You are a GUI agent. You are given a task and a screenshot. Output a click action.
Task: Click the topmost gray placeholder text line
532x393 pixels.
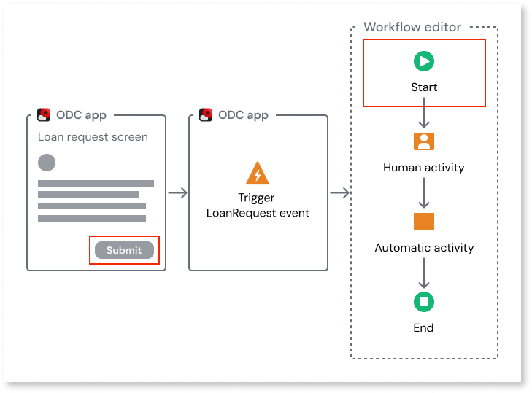tap(96, 183)
